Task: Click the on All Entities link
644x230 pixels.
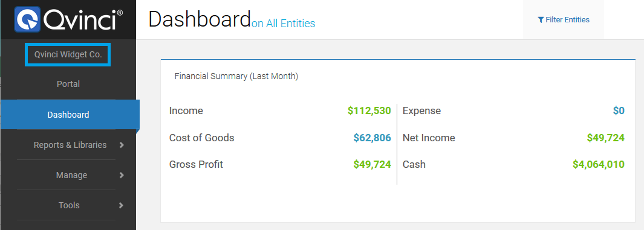Action: tap(284, 24)
